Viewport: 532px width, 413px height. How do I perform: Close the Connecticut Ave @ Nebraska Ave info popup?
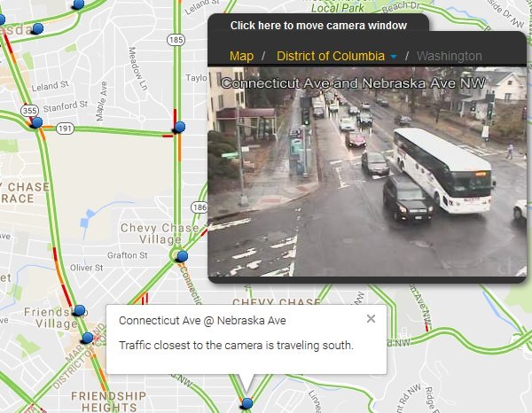pos(371,319)
